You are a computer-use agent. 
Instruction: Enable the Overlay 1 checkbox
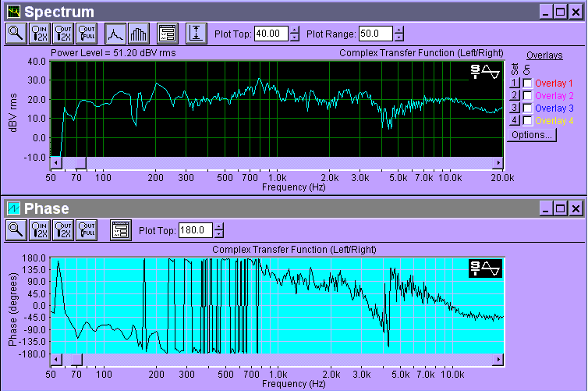[528, 83]
